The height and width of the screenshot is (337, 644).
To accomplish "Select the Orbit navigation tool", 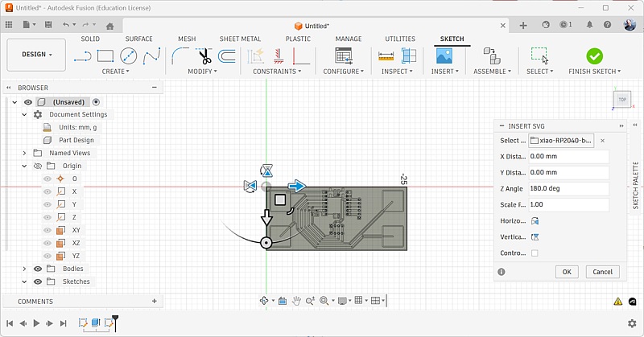I will point(264,301).
